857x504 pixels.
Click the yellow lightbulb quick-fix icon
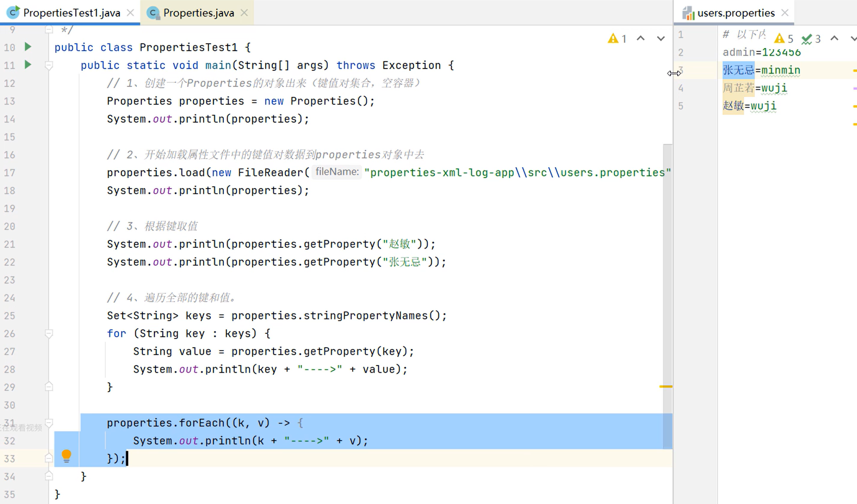pyautogui.click(x=66, y=456)
